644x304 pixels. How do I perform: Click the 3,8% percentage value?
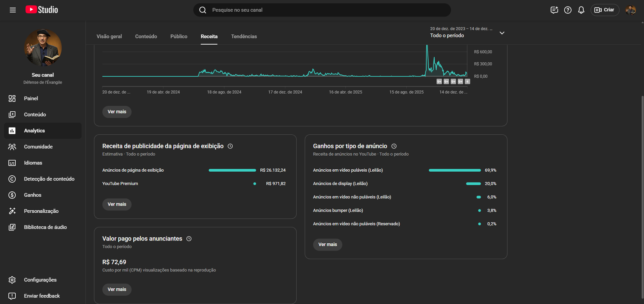[492, 211]
